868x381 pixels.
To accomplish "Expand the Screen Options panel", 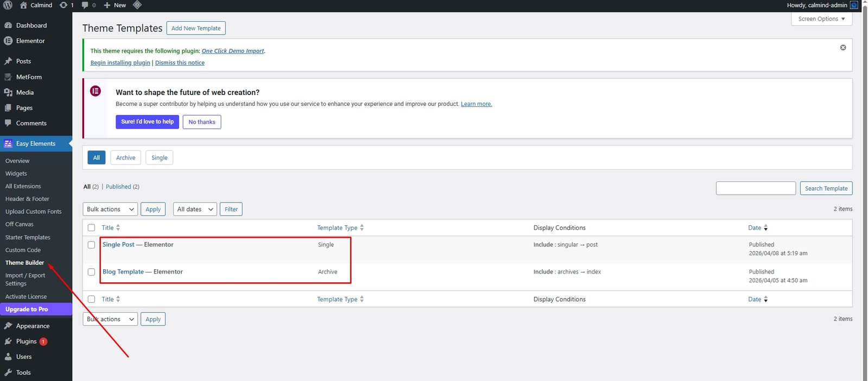I will pyautogui.click(x=821, y=19).
